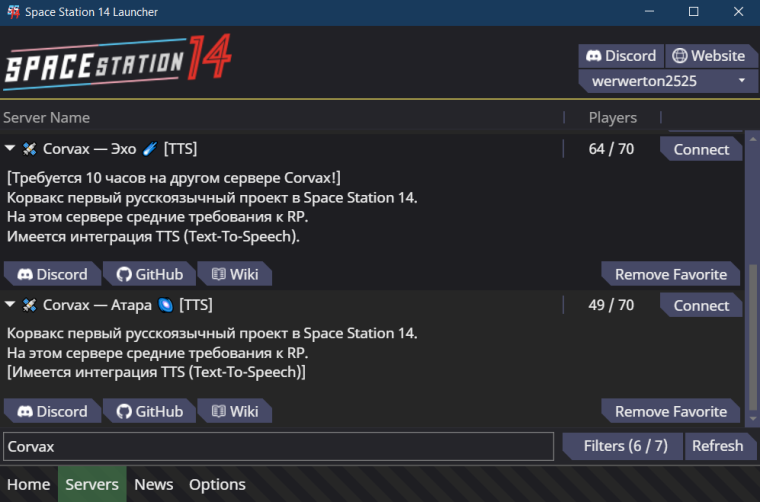The image size is (760, 502).
Task: Refresh the server list
Action: tap(719, 446)
